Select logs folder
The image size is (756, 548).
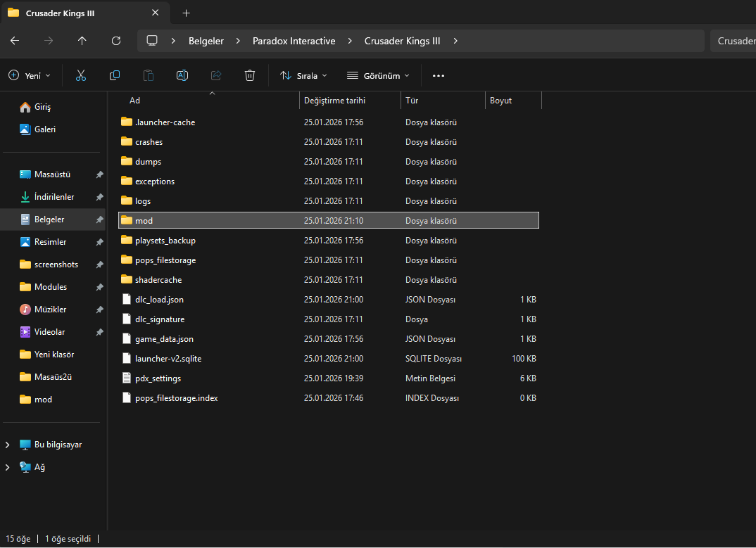tap(329, 201)
